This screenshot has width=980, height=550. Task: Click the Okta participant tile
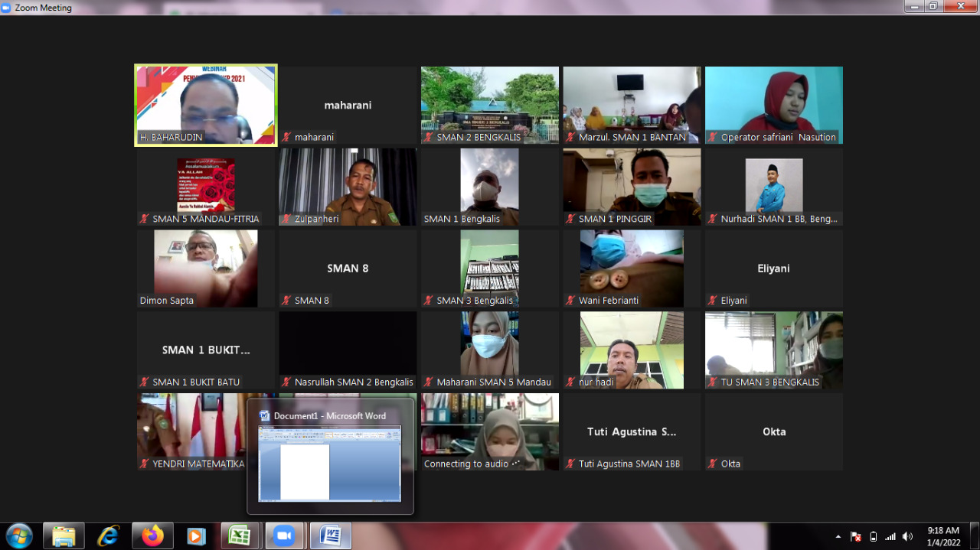click(773, 431)
